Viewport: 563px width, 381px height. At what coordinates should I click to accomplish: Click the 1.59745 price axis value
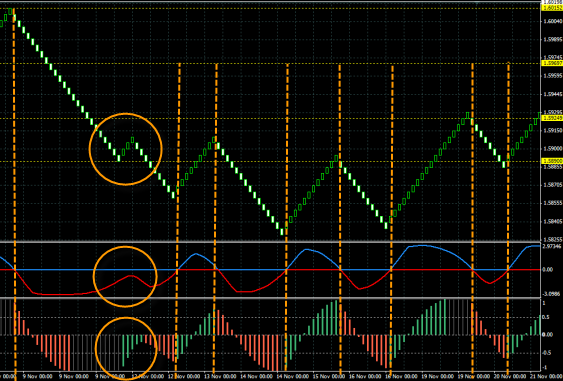point(553,57)
